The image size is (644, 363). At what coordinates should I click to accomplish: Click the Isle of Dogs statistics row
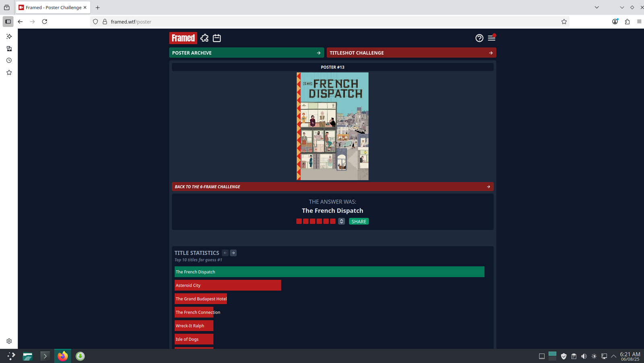click(194, 339)
